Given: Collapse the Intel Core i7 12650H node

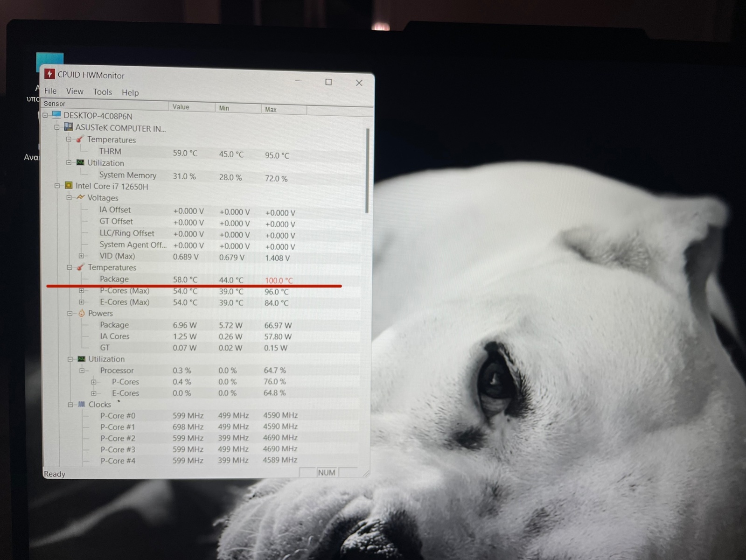Looking at the screenshot, I should pyautogui.click(x=57, y=185).
